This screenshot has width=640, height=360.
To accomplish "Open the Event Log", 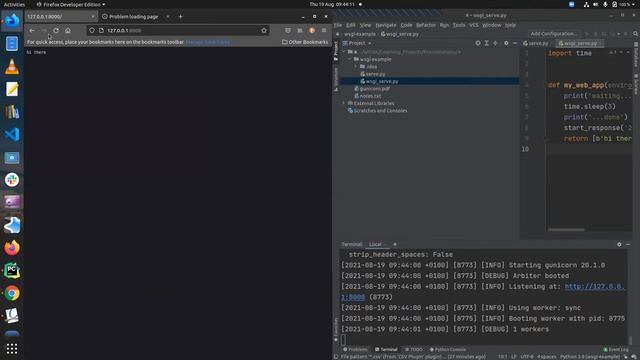I will coord(616,350).
